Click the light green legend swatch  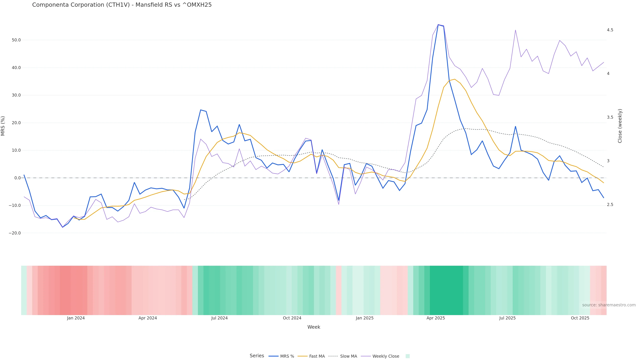coord(408,356)
